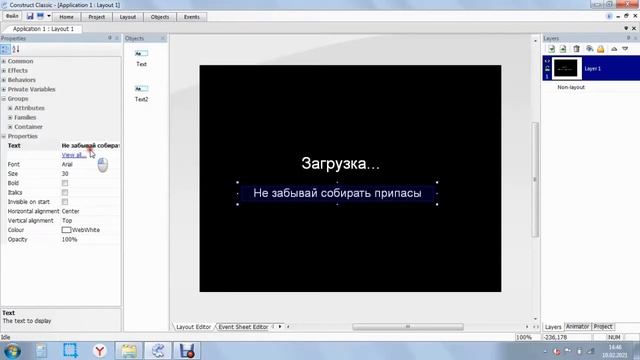Select the Application 1 : Layout 1 document tab
The image size is (640, 360).
click(x=43, y=29)
